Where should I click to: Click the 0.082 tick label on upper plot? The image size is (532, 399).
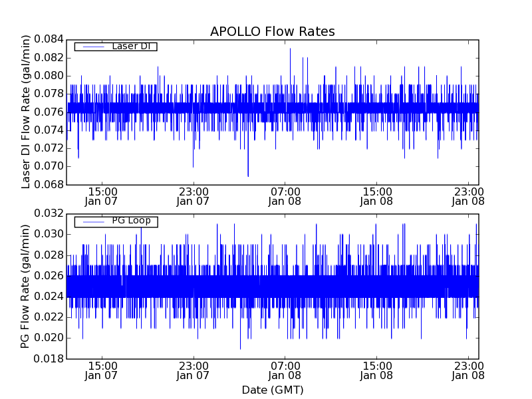click(x=49, y=57)
